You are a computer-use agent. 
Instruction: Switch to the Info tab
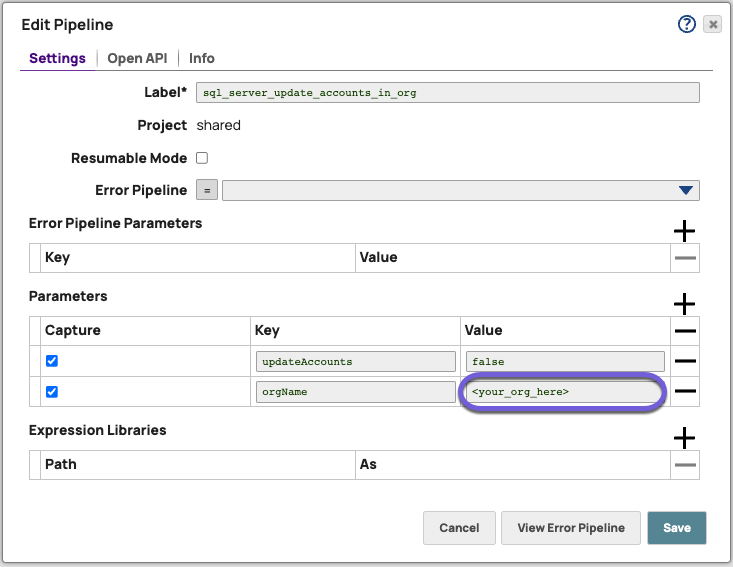(x=201, y=58)
